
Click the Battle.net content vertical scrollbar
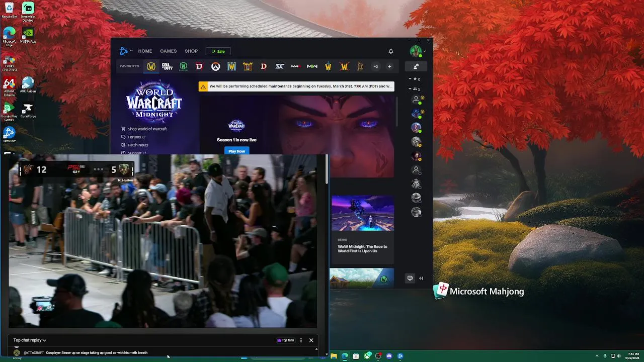coord(396,112)
